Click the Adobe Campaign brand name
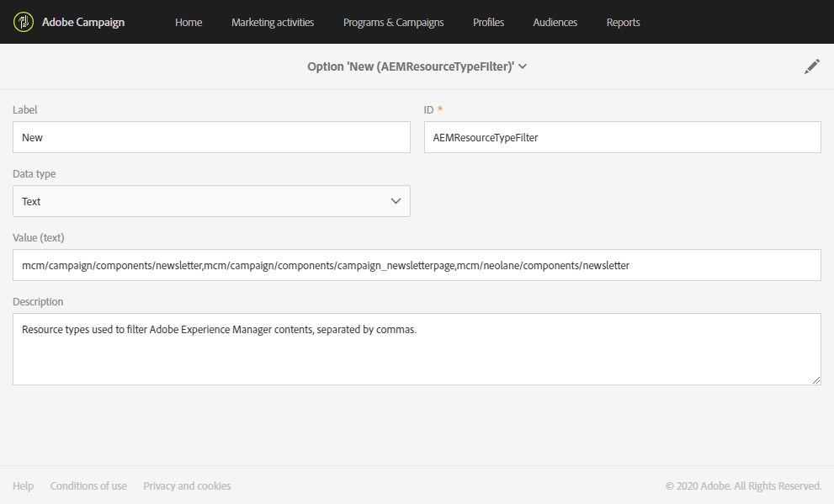Image resolution: width=834 pixels, height=504 pixels. coord(83,22)
